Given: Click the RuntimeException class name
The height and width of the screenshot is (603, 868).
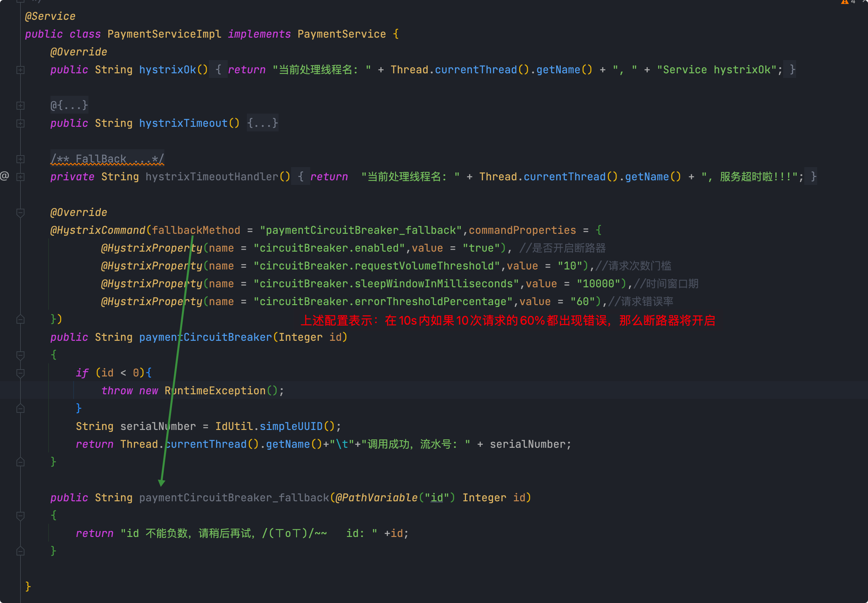Looking at the screenshot, I should [215, 391].
